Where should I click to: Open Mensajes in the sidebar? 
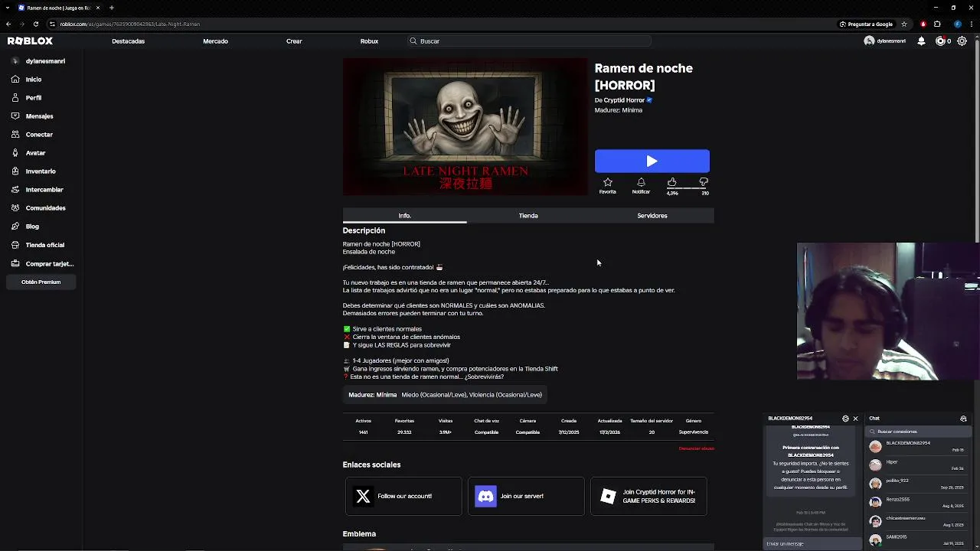point(38,116)
